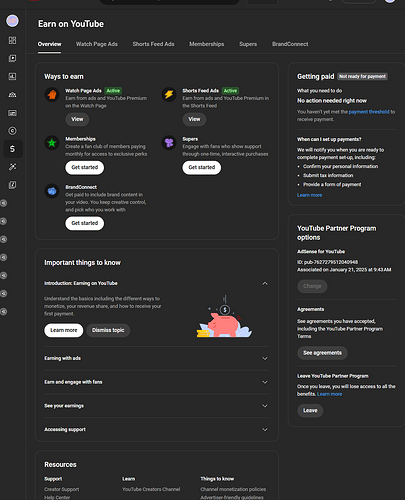Open the payment threshold link
The image size is (405, 500).
click(369, 112)
